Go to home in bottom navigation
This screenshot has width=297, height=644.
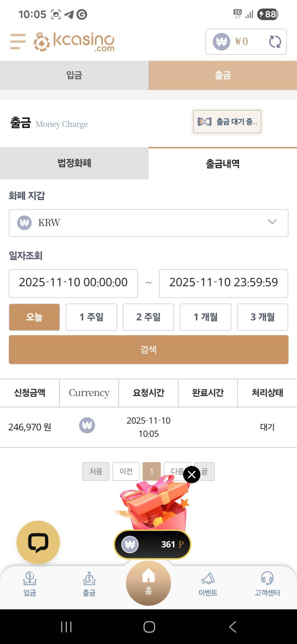148,583
